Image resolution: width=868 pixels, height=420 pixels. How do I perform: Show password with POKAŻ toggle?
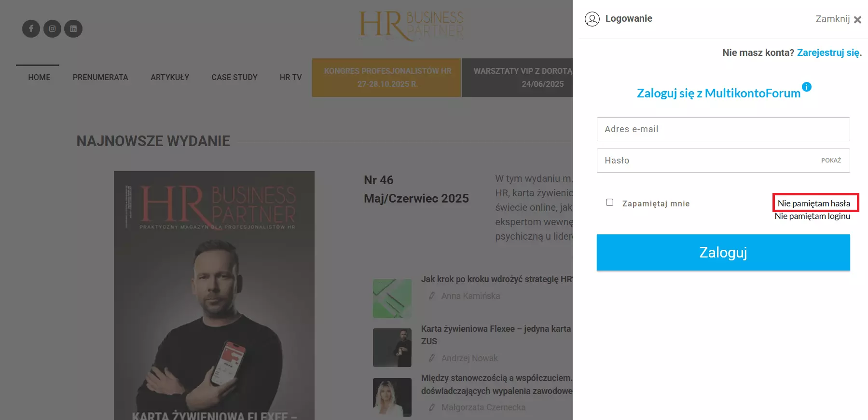831,161
